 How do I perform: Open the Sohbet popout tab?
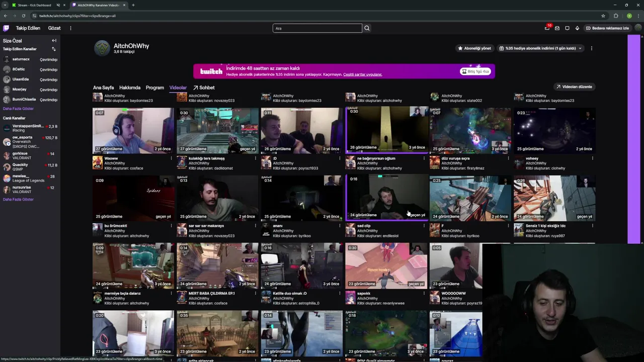click(204, 87)
